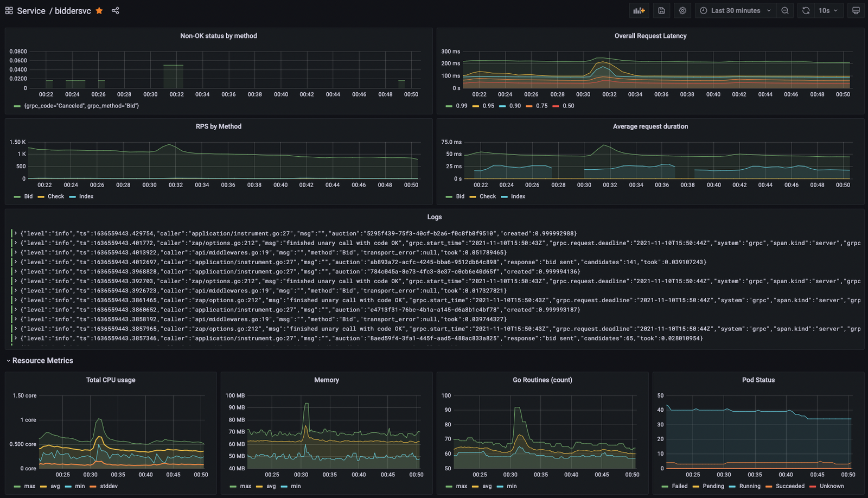Open the 10s refresh interval dropdown

point(828,11)
